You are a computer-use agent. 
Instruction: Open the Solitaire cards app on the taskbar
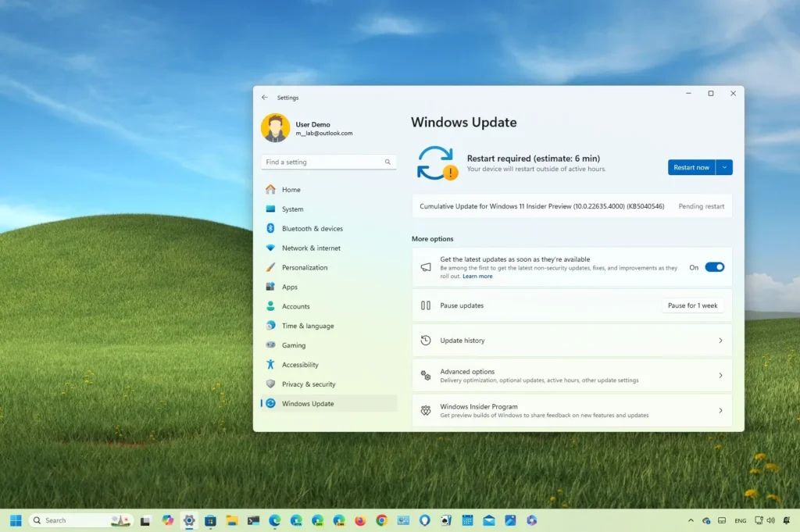tap(446, 520)
